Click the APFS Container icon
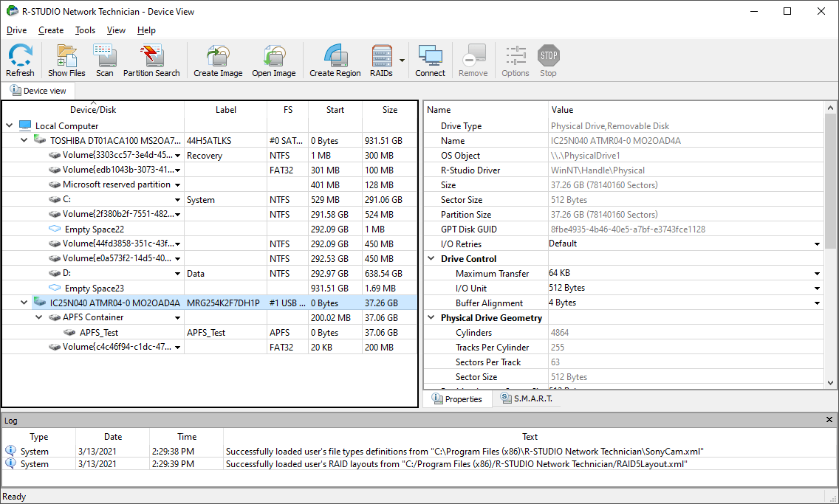 coord(55,317)
